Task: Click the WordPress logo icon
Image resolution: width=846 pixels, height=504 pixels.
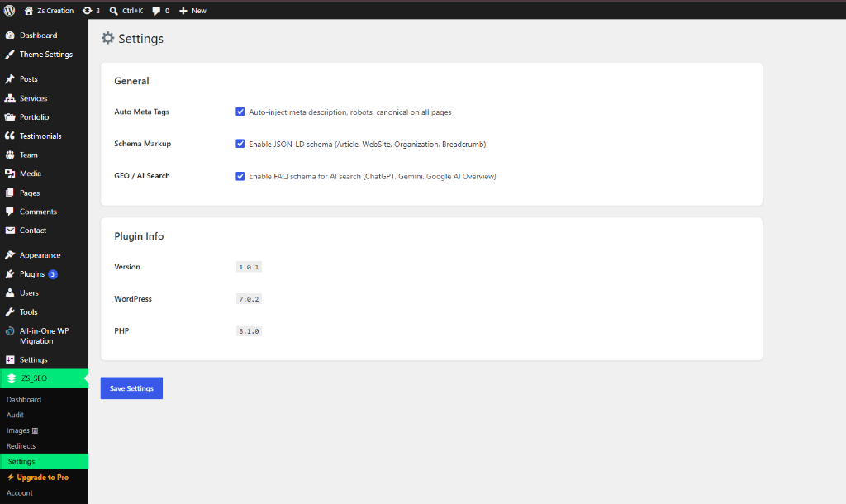Action: point(9,10)
